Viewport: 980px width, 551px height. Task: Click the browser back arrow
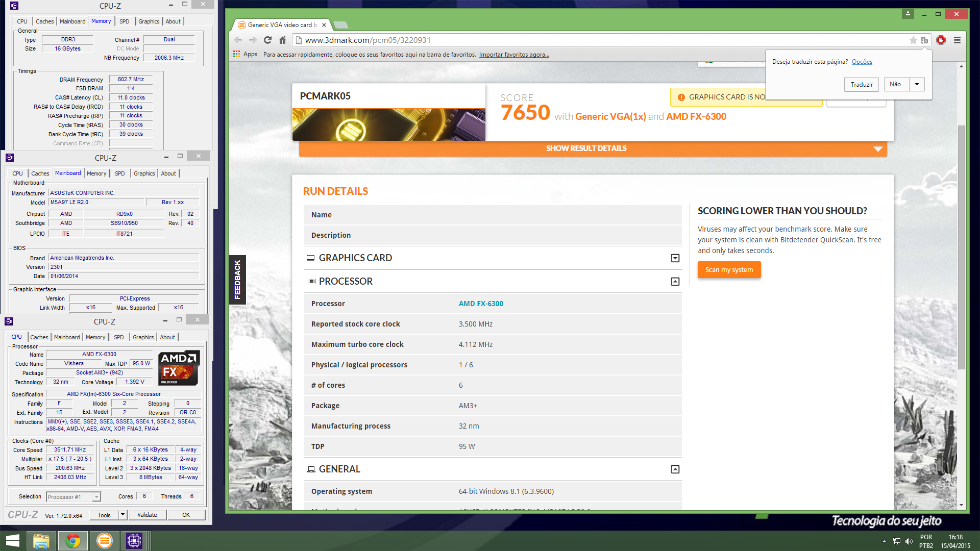coord(238,40)
